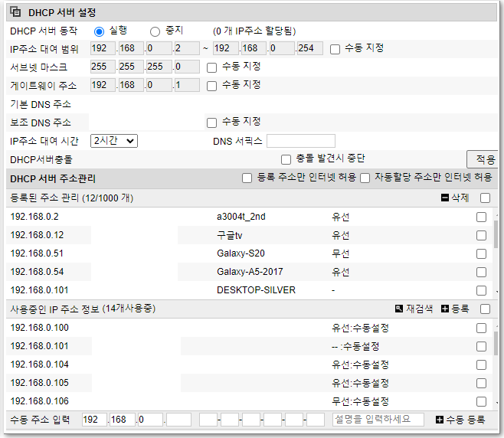Check the 192.168.0.104 in-use address row

(x=481, y=365)
